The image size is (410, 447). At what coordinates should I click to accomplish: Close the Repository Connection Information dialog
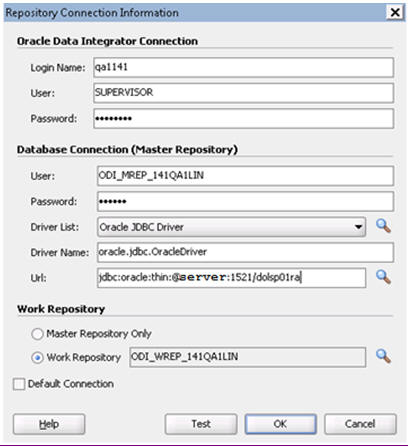395,13
